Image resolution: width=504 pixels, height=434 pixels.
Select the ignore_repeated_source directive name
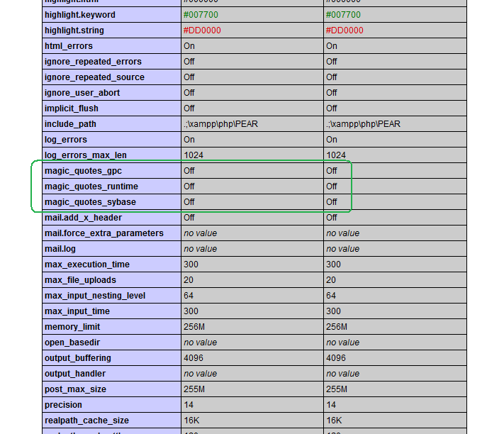(x=94, y=77)
